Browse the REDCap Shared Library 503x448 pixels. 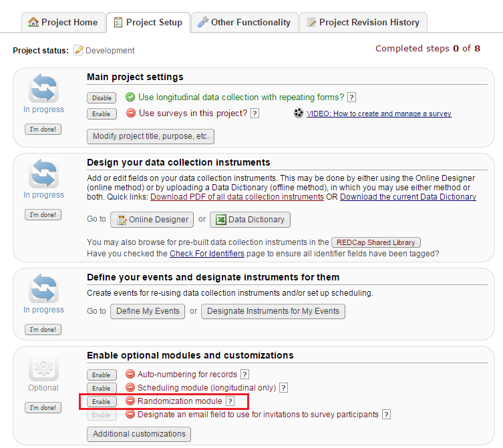[376, 242]
